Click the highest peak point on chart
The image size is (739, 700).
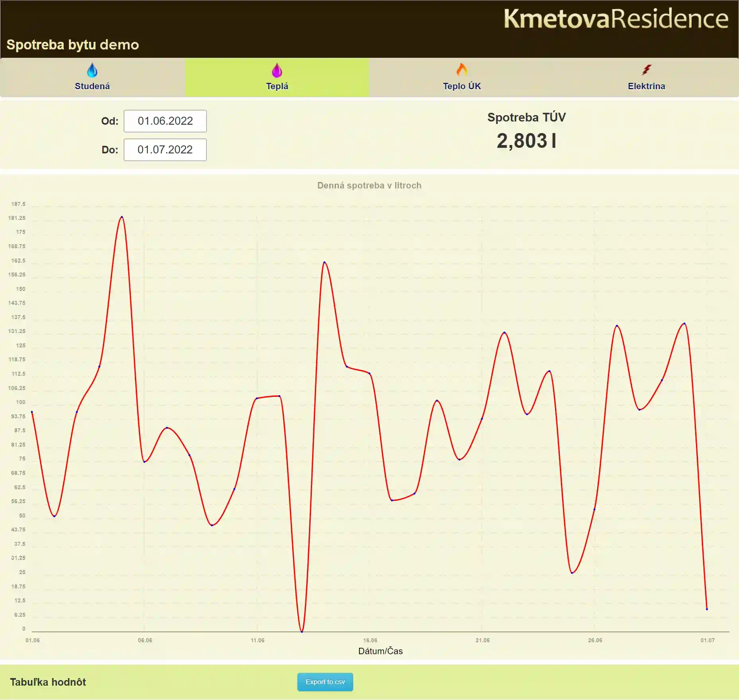tap(122, 217)
